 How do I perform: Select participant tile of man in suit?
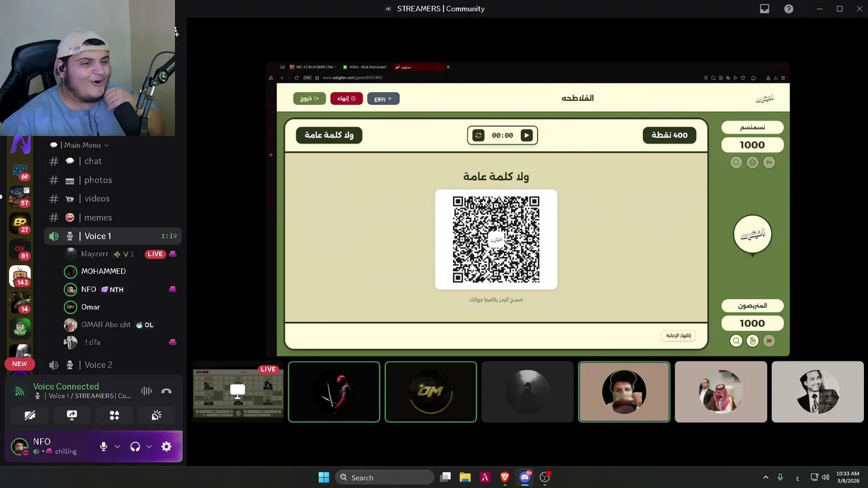[x=818, y=392]
